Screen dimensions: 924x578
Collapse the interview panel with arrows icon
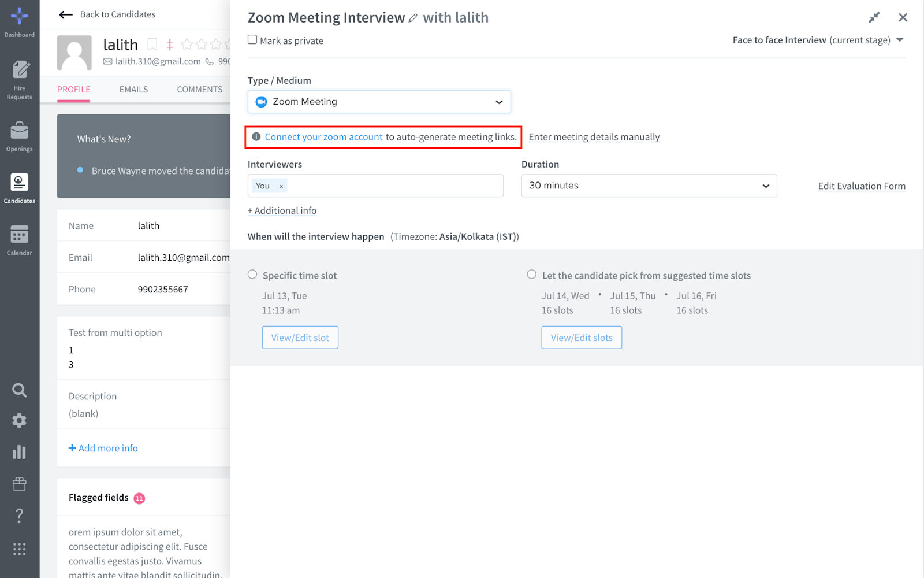874,17
